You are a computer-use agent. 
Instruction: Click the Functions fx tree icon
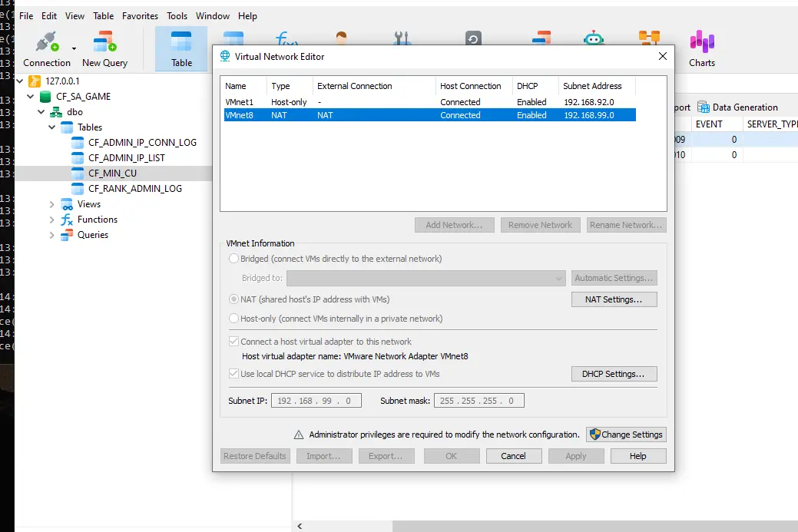pos(67,220)
